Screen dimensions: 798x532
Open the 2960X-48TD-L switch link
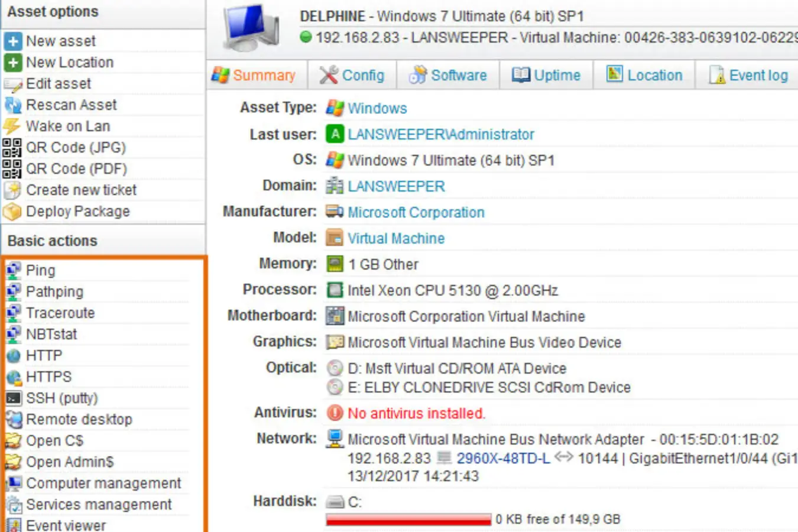pos(503,459)
